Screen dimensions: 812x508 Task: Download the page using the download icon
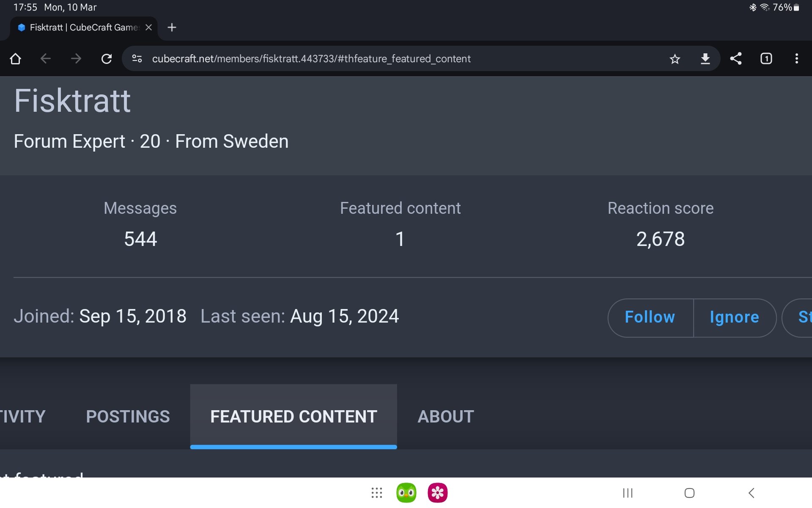(x=705, y=58)
